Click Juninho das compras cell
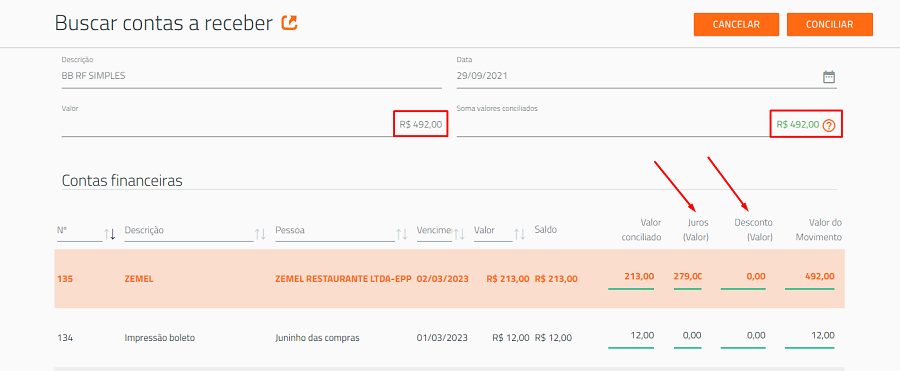The image size is (900, 371). click(x=317, y=338)
